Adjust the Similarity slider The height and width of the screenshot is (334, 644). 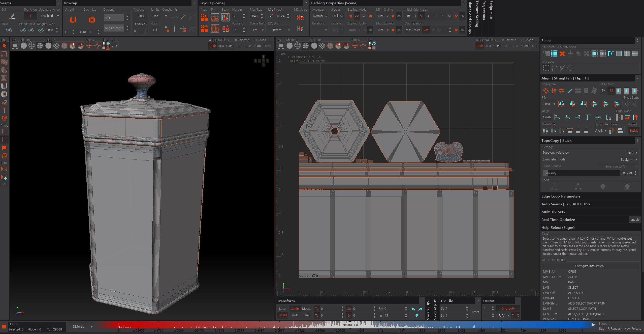click(x=581, y=173)
